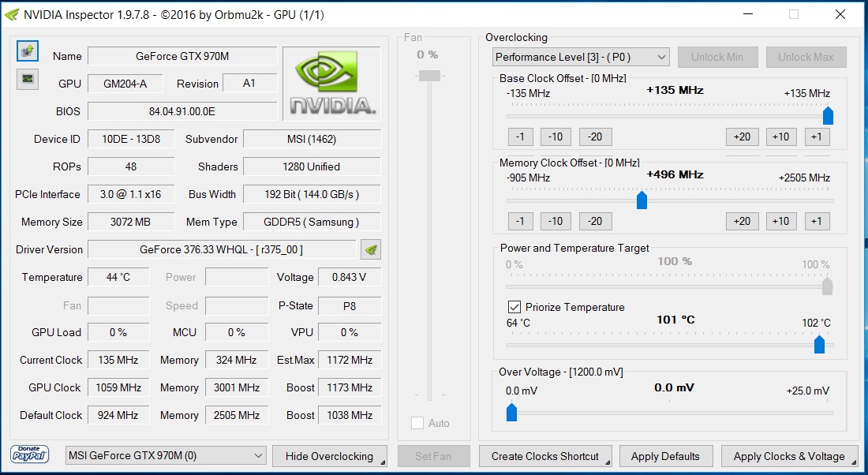868x475 pixels.
Task: Click the GPU Load value field
Action: click(118, 332)
